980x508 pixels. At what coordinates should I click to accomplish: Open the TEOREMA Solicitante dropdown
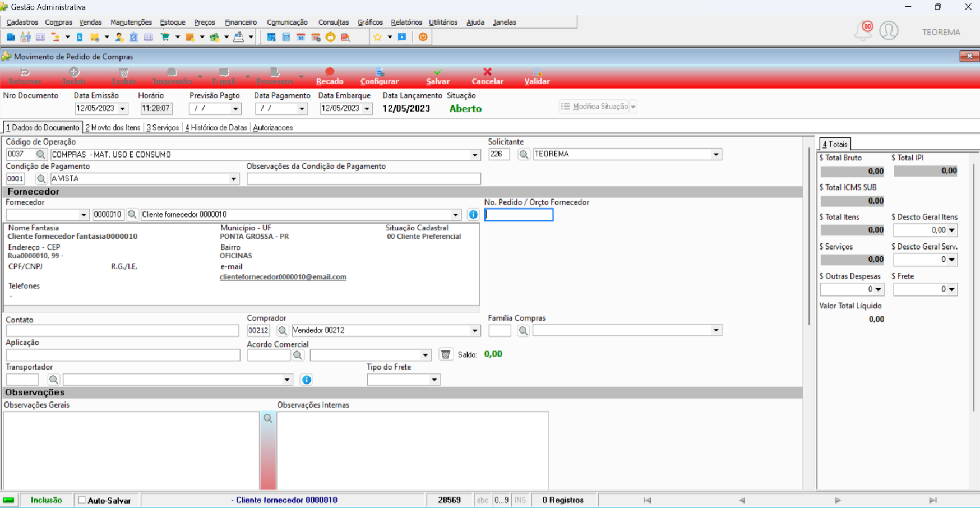tap(716, 154)
